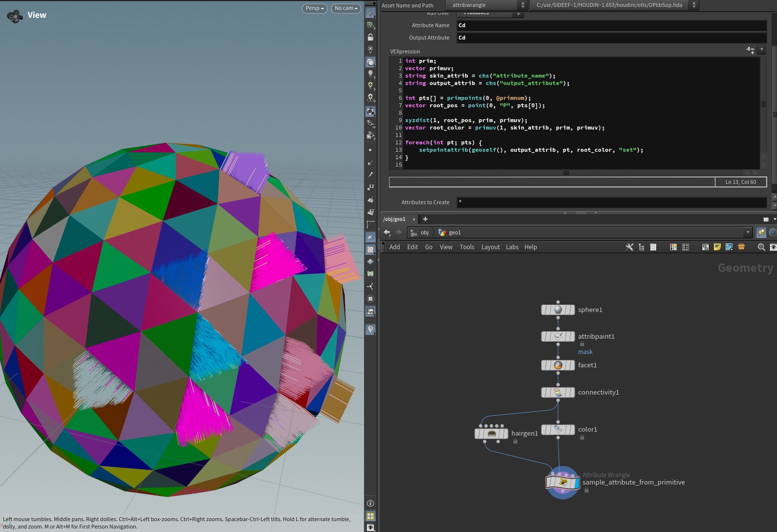The height and width of the screenshot is (532, 777).
Task: Open the Help menu in network editor
Action: point(531,247)
